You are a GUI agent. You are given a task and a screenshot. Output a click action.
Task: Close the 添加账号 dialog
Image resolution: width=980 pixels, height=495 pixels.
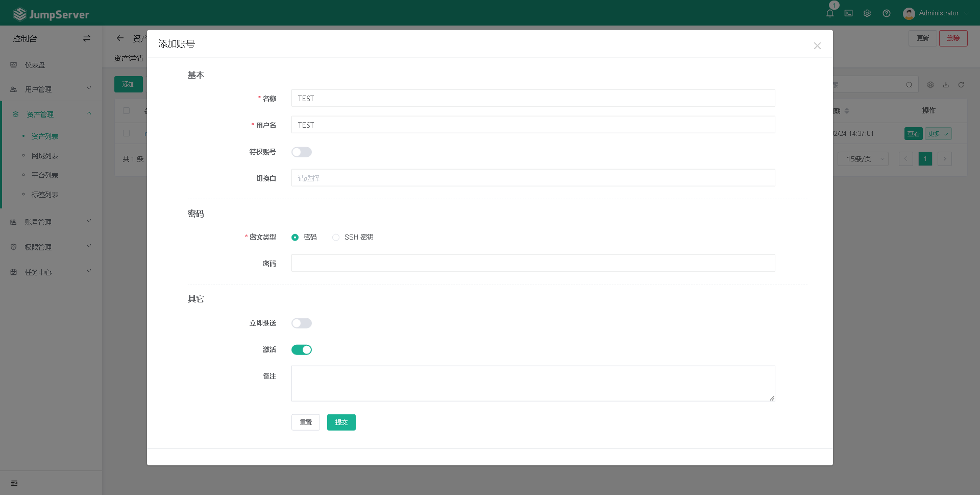(817, 45)
